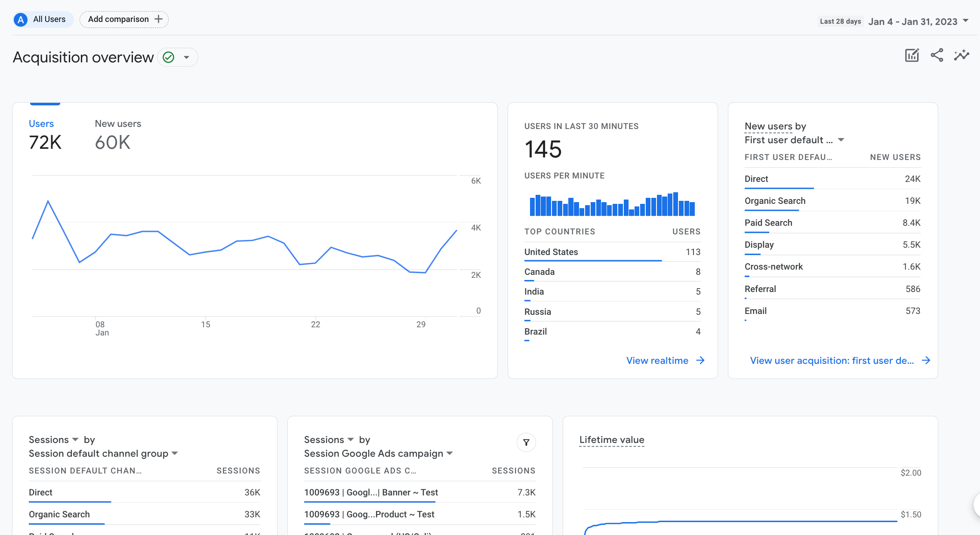This screenshot has height=535, width=980.
Task: Open the Session default channel group dropdown
Action: pos(175,453)
